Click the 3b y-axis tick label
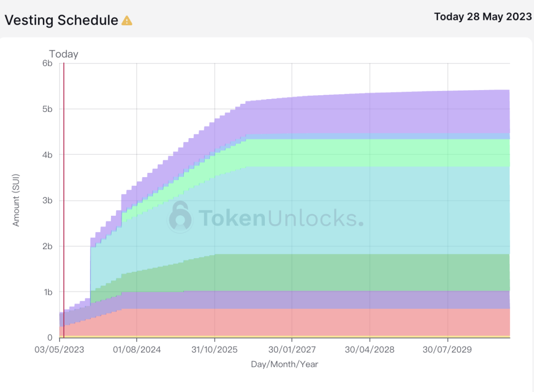This screenshot has height=392, width=534. (47, 201)
